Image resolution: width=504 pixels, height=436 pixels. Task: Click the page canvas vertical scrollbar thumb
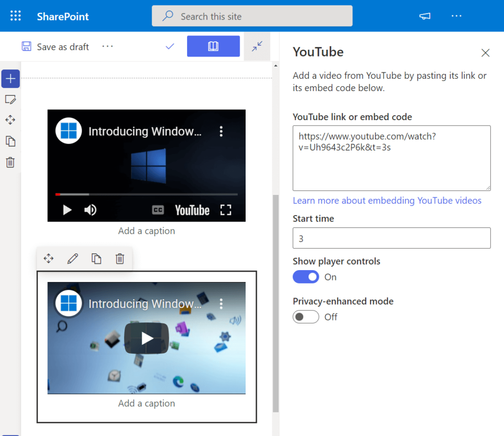(276, 303)
